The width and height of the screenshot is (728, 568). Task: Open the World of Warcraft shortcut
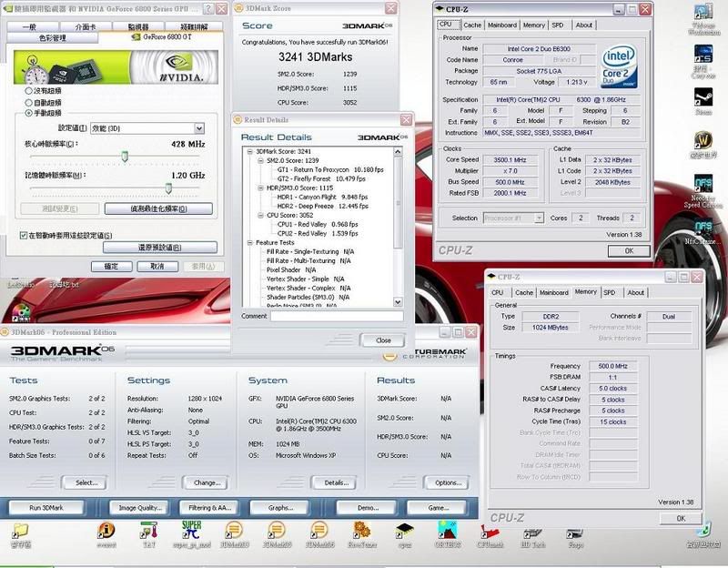(x=703, y=145)
